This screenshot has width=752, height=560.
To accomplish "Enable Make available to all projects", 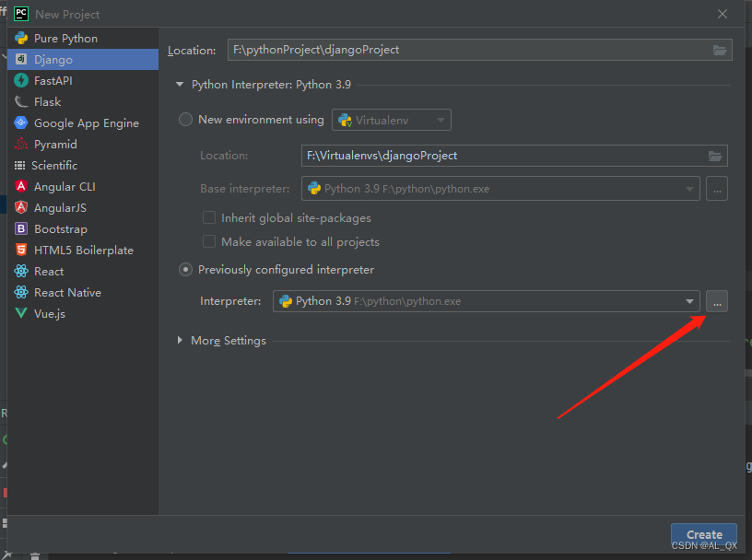I will pyautogui.click(x=209, y=241).
